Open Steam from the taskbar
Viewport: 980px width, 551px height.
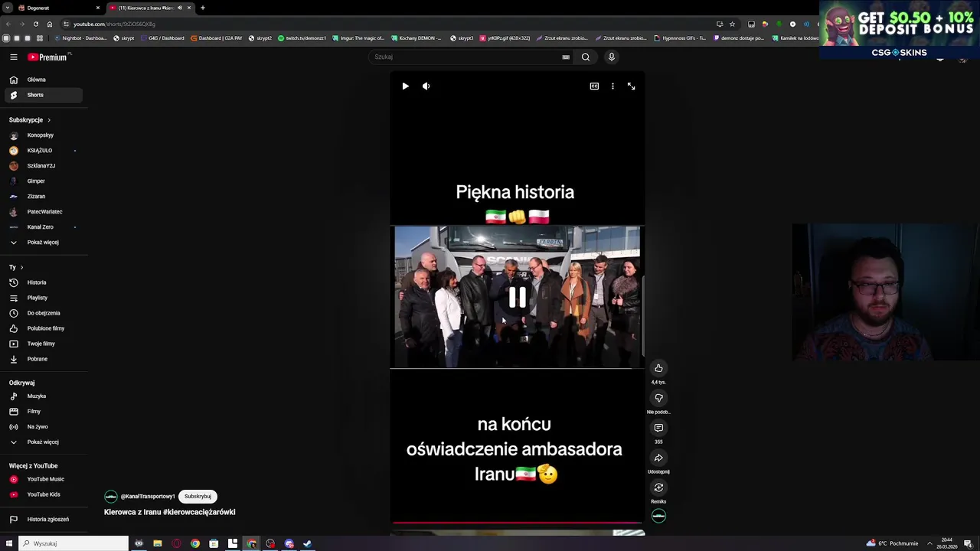coord(308,543)
